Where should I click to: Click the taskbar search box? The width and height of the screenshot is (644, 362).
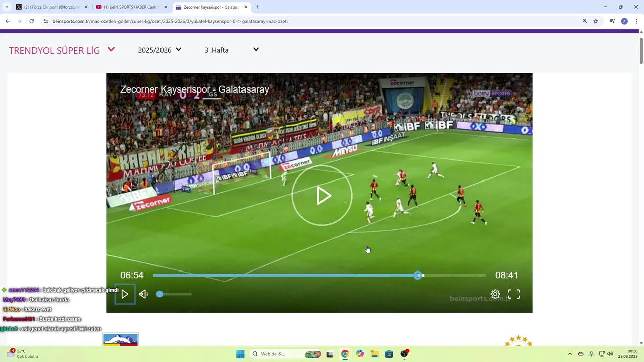286,354
